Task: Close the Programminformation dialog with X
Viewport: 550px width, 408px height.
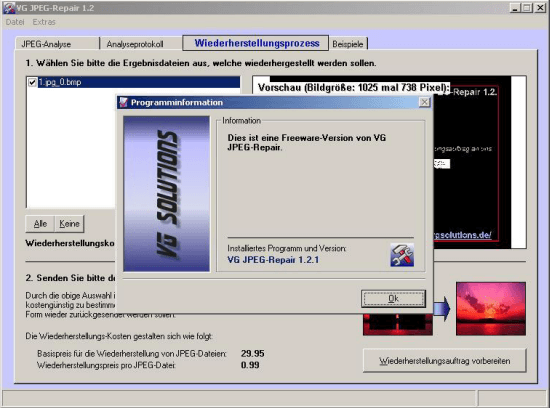Action: point(424,102)
